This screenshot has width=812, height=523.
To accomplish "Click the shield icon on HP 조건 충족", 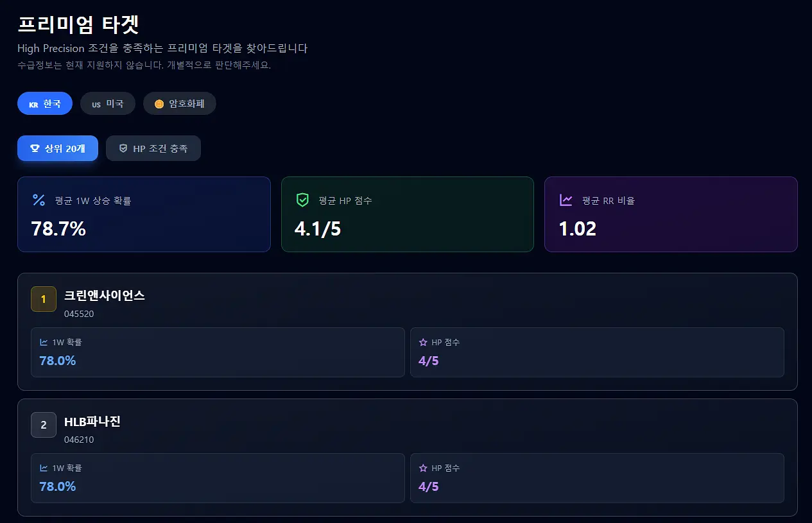I will point(123,148).
